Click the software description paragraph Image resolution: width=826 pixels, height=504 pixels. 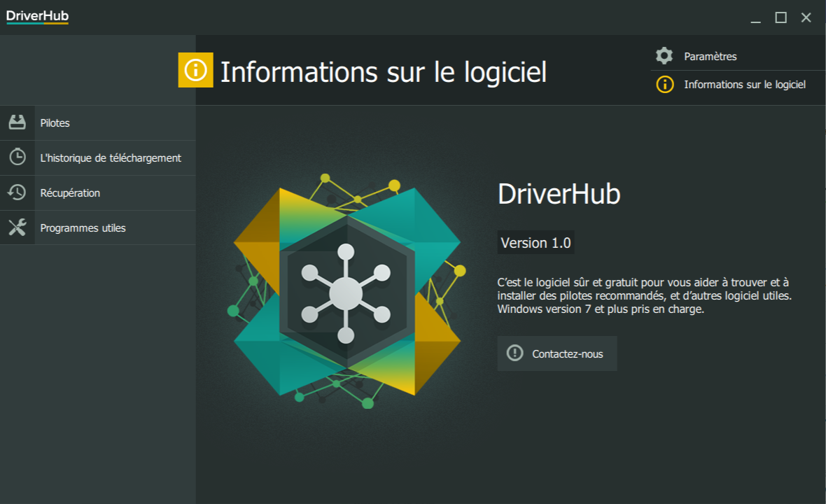coord(644,295)
